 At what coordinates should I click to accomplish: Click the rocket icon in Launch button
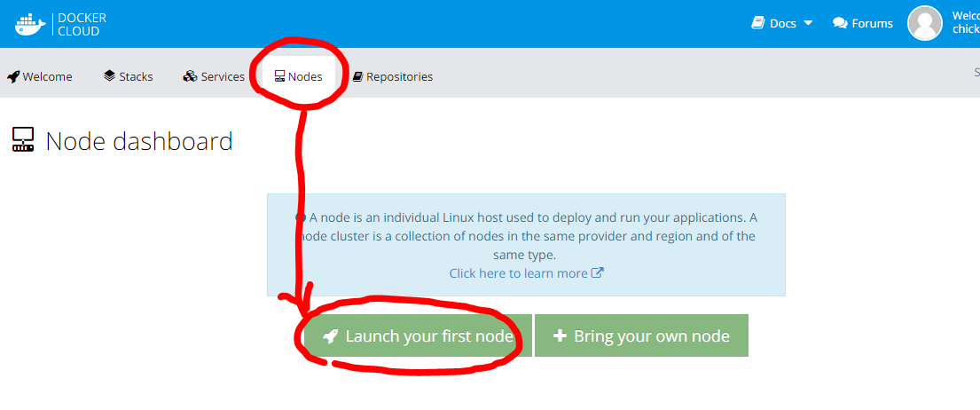(x=330, y=336)
